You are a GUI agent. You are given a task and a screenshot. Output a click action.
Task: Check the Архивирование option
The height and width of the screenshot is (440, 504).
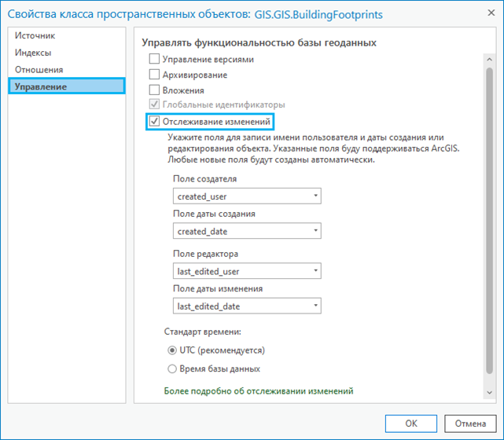click(154, 75)
